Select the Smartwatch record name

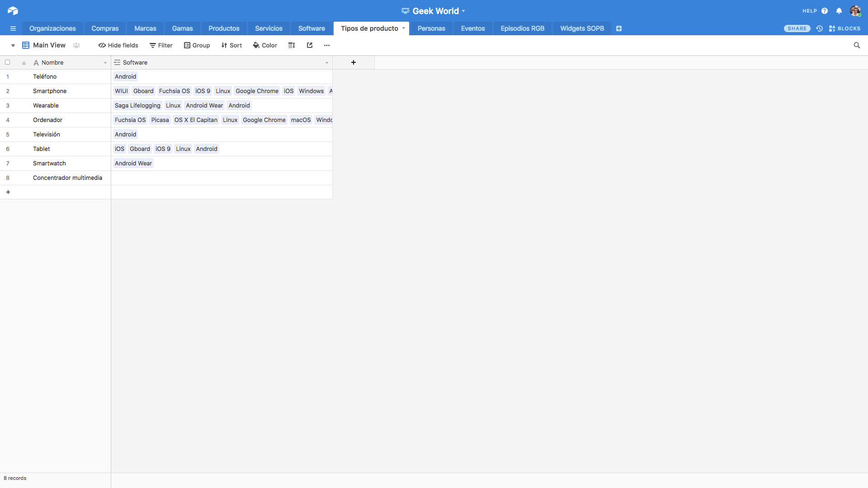point(49,164)
